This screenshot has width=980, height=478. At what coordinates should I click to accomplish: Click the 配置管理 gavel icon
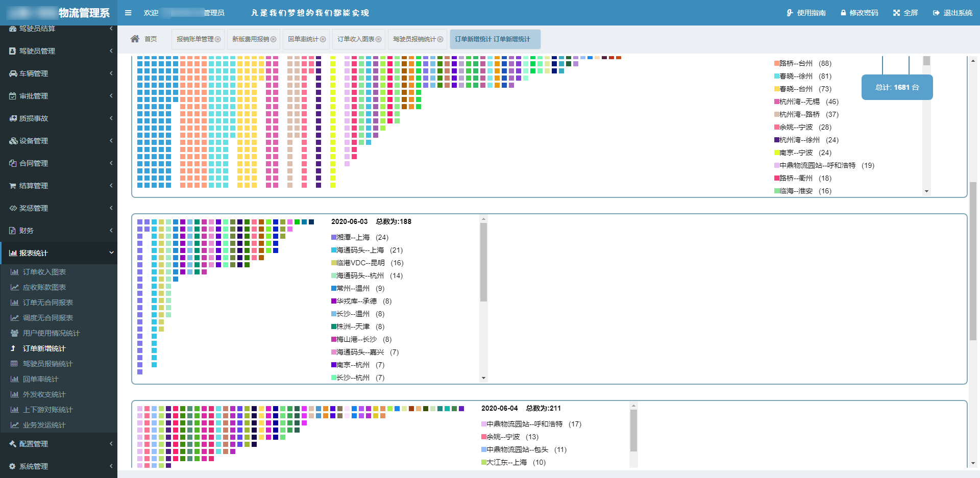point(13,444)
